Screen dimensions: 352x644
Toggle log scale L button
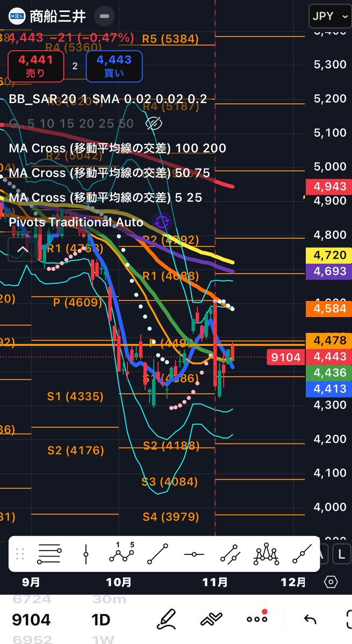(x=341, y=555)
